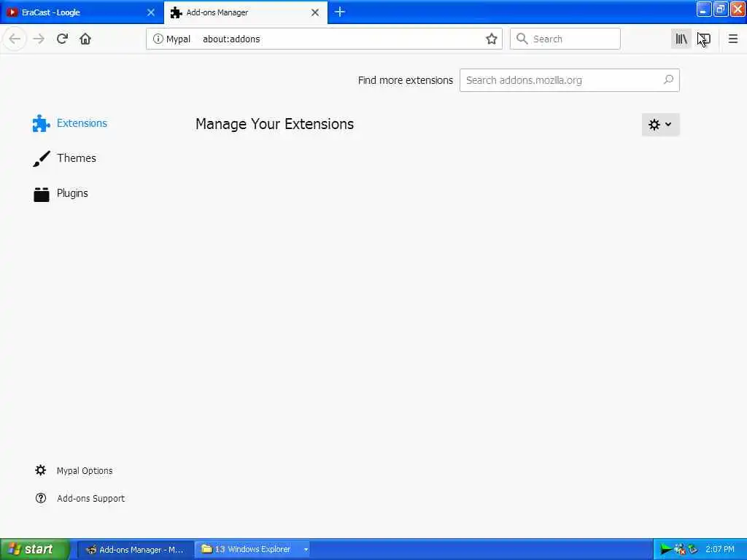Open the Themes category
Viewport: 747px width, 560px height.
pos(64,158)
